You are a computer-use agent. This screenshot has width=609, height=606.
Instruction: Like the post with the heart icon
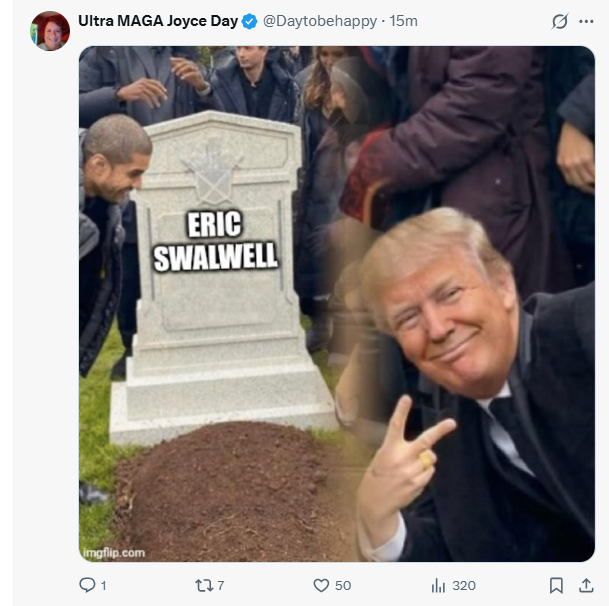click(321, 585)
